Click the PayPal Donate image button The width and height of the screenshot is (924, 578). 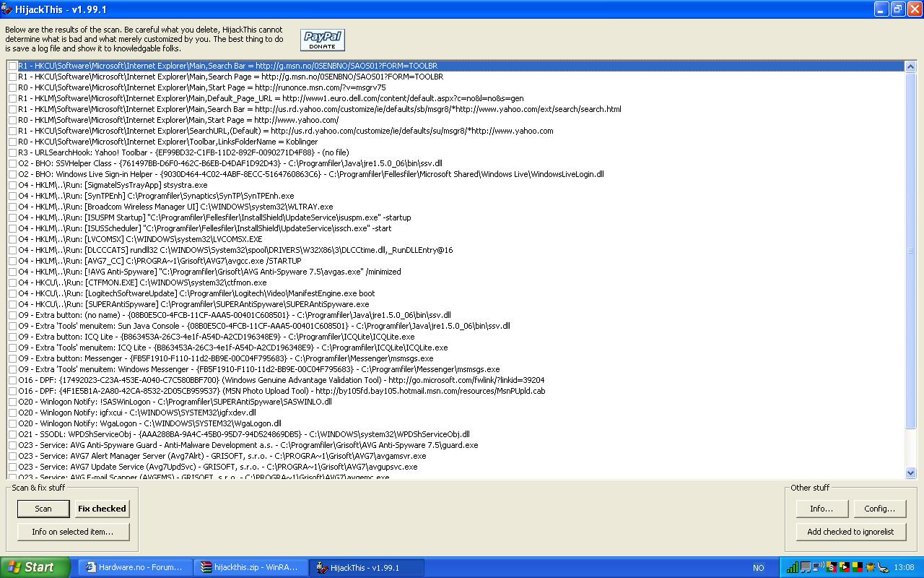click(x=323, y=40)
